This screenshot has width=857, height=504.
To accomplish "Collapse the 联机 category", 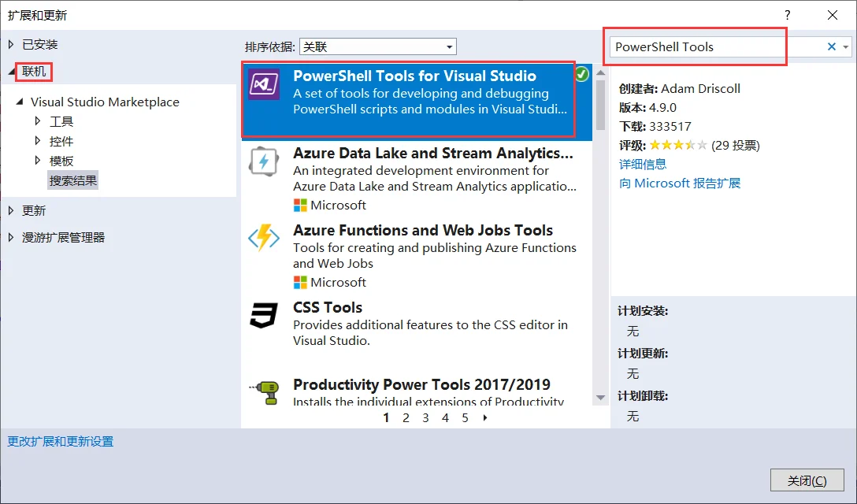I will click(x=12, y=72).
